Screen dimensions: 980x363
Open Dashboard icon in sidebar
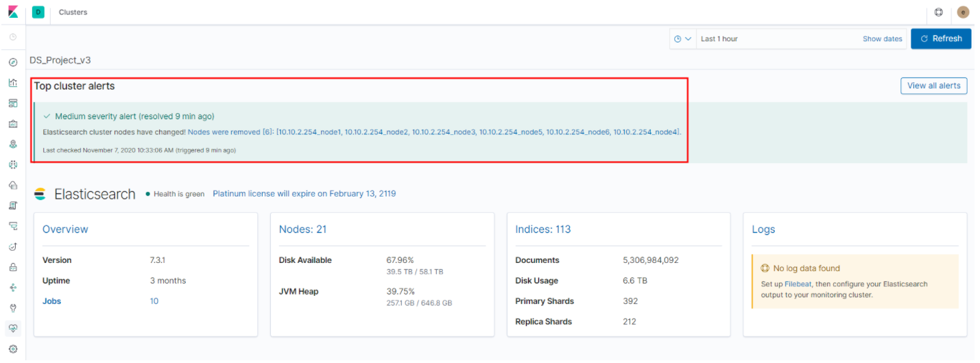point(13,103)
